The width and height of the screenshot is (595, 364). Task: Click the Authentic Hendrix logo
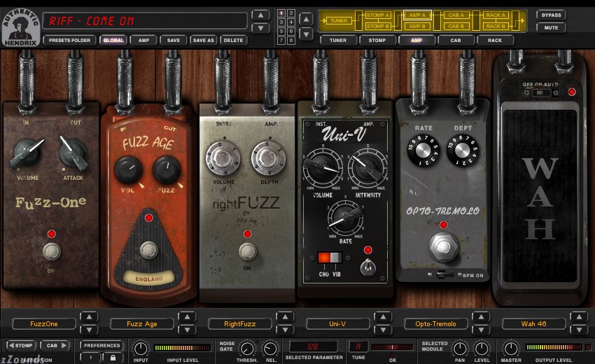(21, 28)
